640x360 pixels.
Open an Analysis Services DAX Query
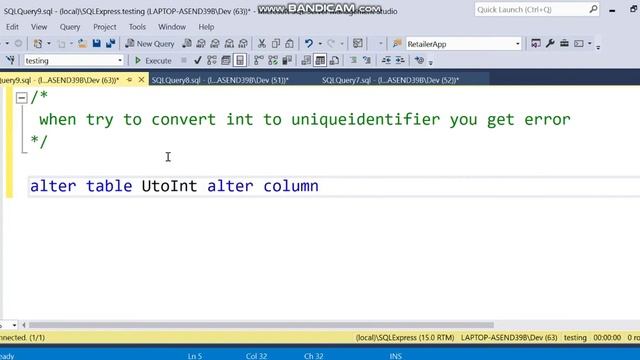(x=243, y=43)
